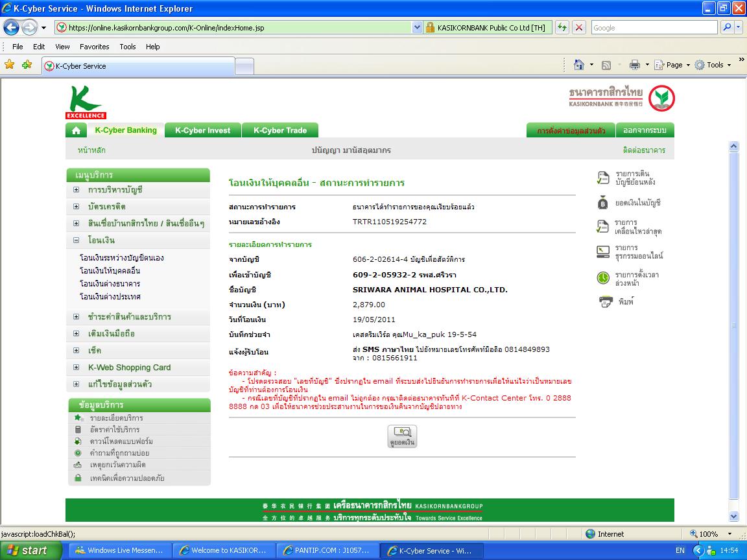Switch to Welcome to KASIKORN taskbar window
The width and height of the screenshot is (747, 560).
tap(223, 550)
